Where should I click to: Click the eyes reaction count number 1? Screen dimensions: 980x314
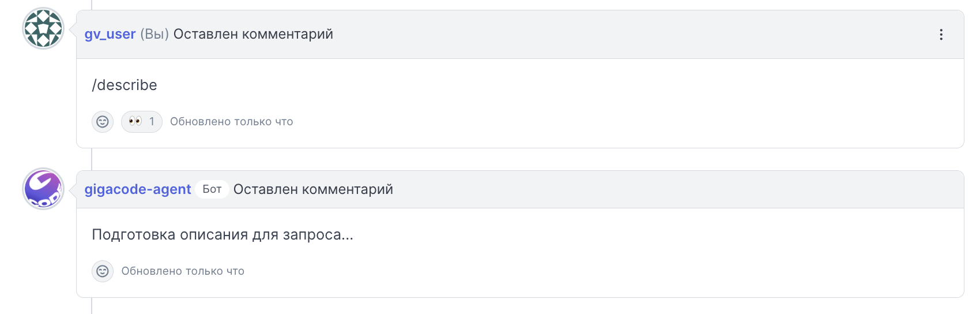pyautogui.click(x=152, y=122)
